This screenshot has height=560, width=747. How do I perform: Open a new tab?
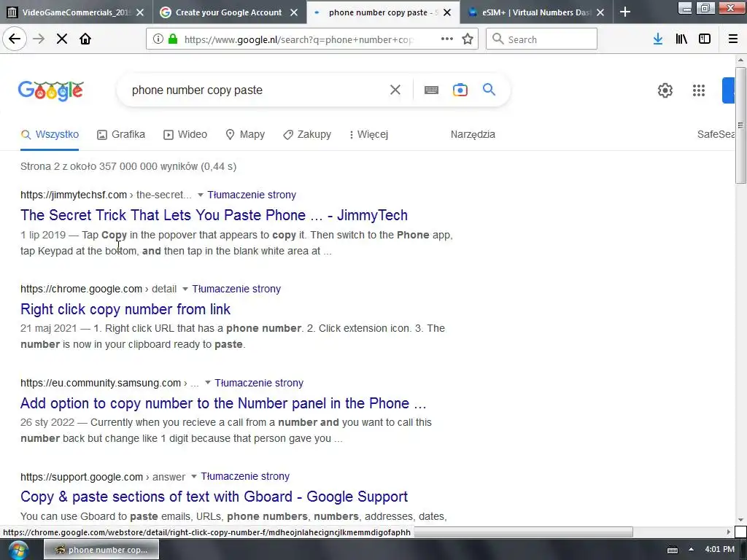pos(625,12)
